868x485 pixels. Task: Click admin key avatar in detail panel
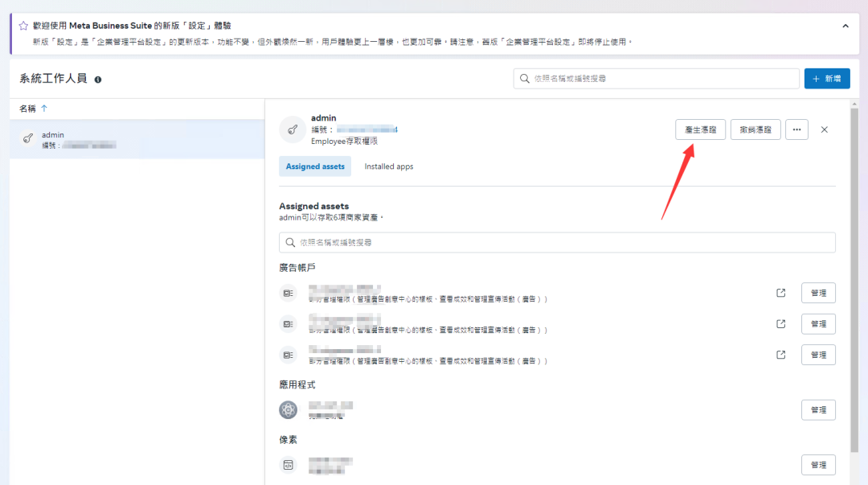click(x=293, y=129)
